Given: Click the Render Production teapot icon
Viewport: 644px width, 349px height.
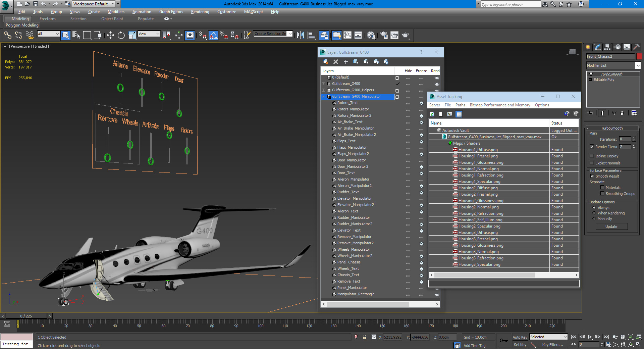Looking at the screenshot, I should click(405, 35).
